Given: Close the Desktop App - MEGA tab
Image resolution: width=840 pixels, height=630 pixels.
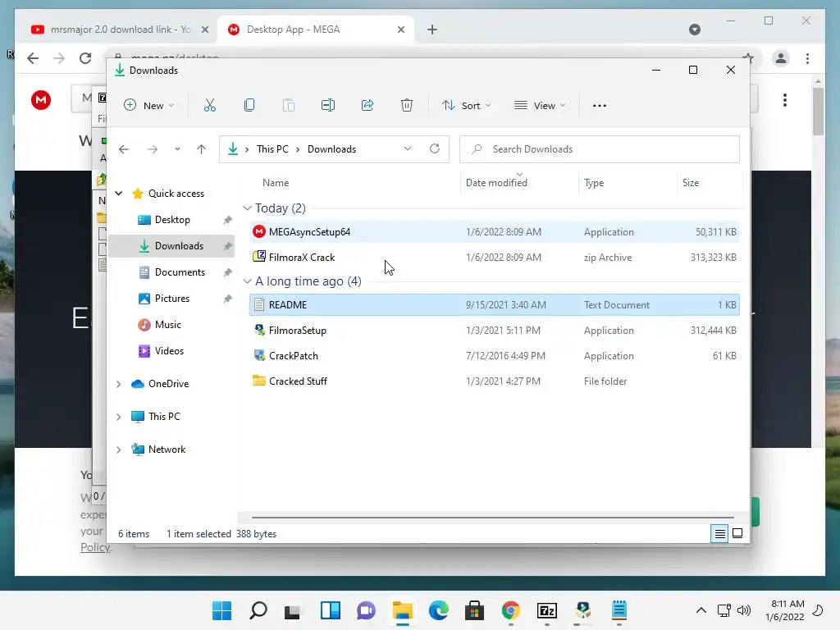Looking at the screenshot, I should click(x=400, y=30).
